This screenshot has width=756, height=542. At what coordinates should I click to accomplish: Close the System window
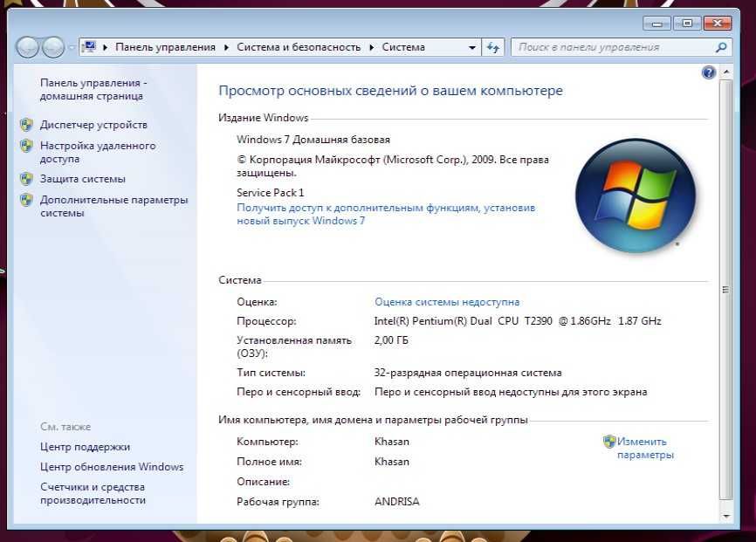718,24
